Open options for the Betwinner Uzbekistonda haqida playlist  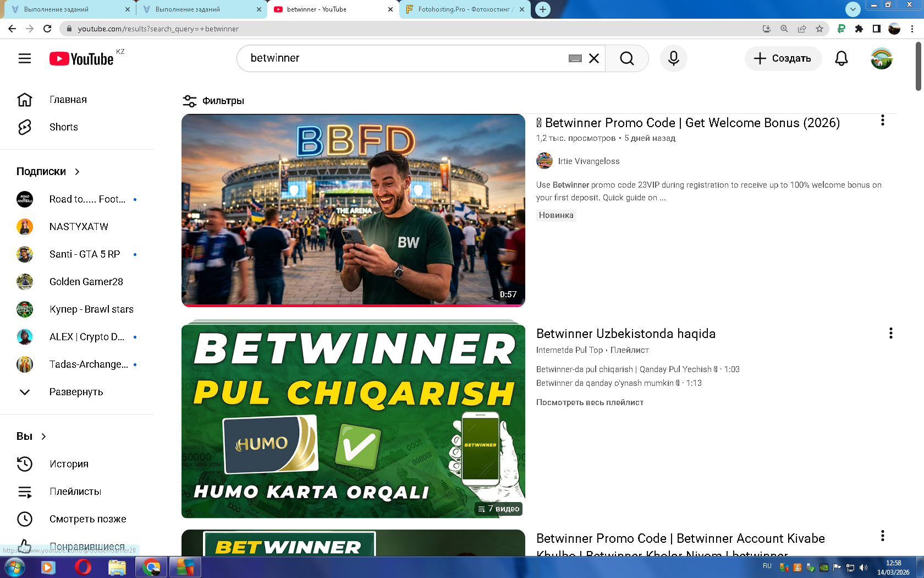[891, 333]
